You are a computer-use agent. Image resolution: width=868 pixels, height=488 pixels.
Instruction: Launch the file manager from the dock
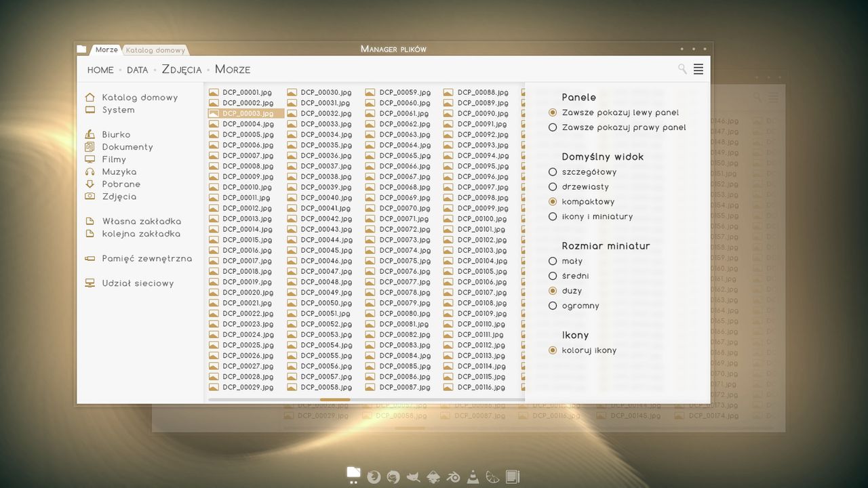353,474
